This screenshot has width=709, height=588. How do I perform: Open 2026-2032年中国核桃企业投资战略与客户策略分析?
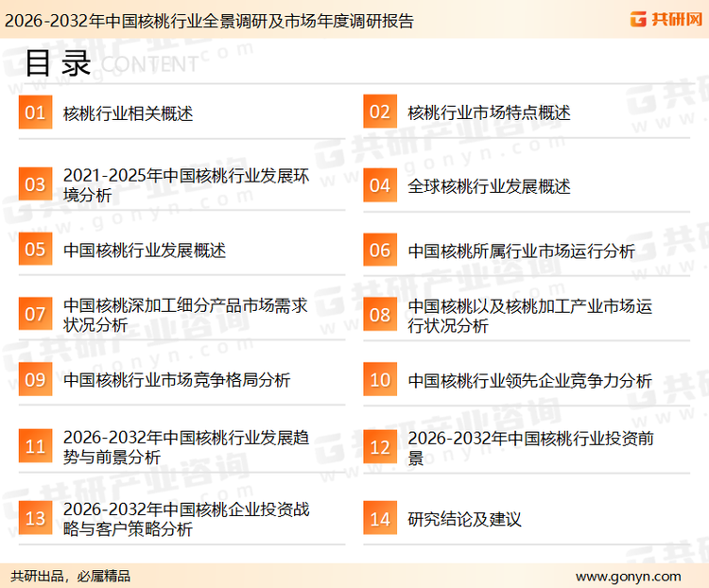click(186, 519)
